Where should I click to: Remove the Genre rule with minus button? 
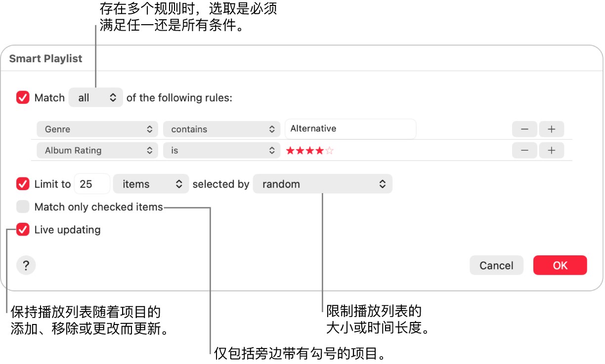click(524, 129)
